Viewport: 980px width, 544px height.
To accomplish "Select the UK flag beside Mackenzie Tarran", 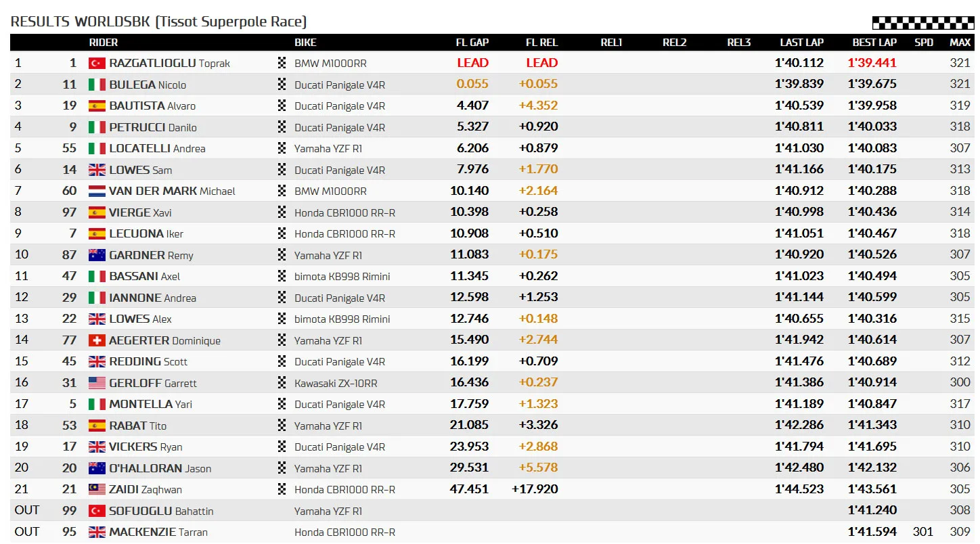I will (97, 532).
